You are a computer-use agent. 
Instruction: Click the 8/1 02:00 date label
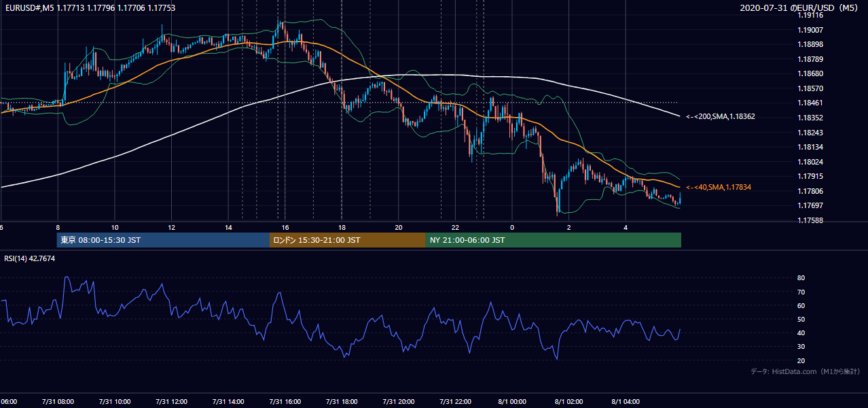point(568,401)
